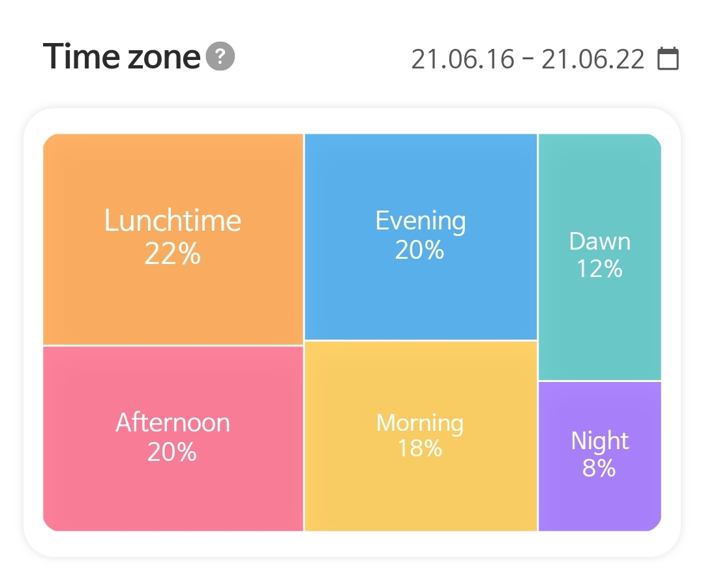Click the 22% Lunchtime percentage
This screenshot has width=703, height=588.
point(172,254)
